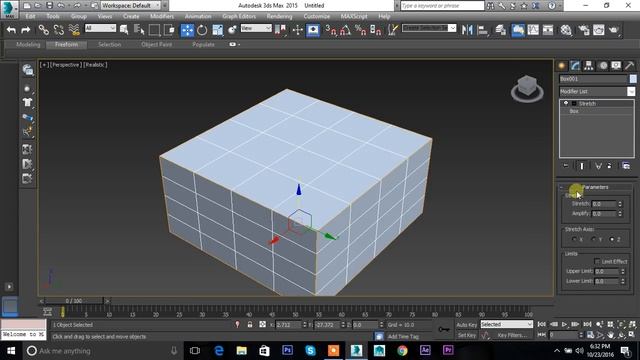Open the Render Setup dialog
Viewport: 640px width, 360px height.
pyautogui.click(x=584, y=30)
